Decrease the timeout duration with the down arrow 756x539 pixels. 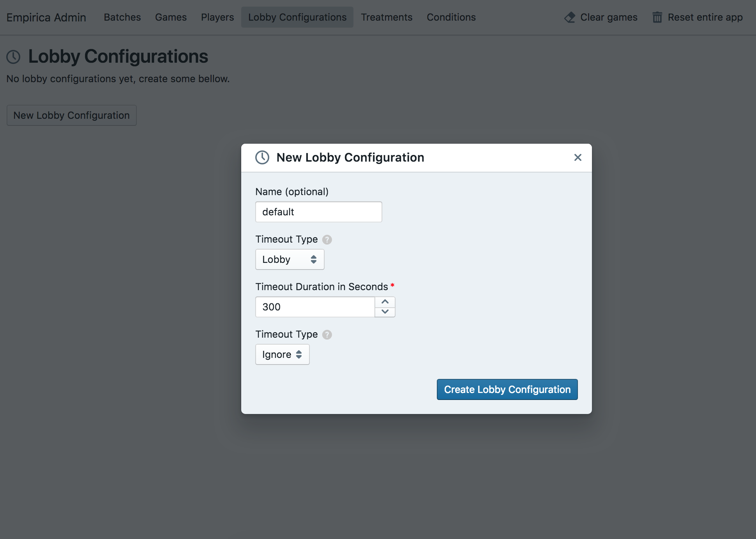coord(385,312)
